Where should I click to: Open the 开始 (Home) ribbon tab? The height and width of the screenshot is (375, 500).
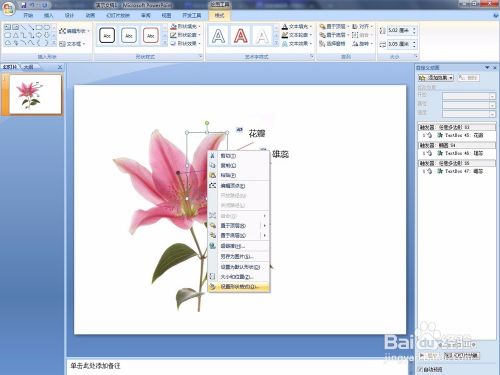click(x=28, y=16)
